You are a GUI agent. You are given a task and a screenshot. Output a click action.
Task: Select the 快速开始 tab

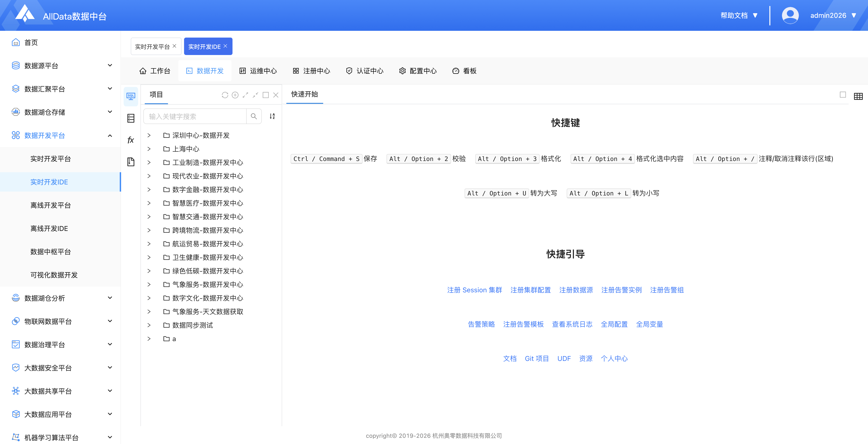click(305, 94)
